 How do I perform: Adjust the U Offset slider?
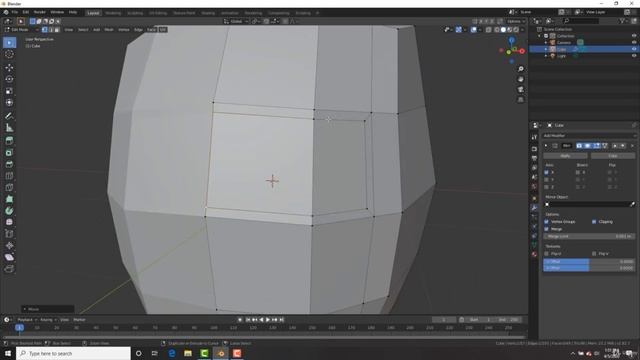[x=589, y=261]
